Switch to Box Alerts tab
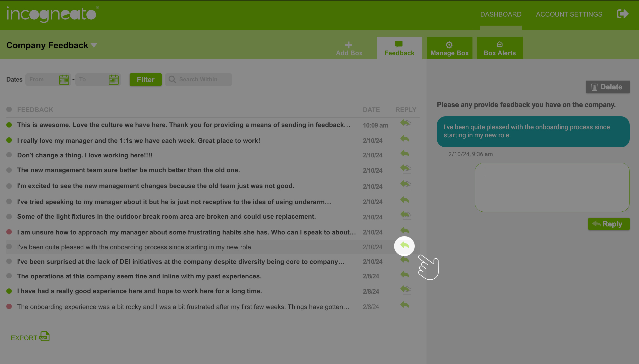 coord(499,48)
